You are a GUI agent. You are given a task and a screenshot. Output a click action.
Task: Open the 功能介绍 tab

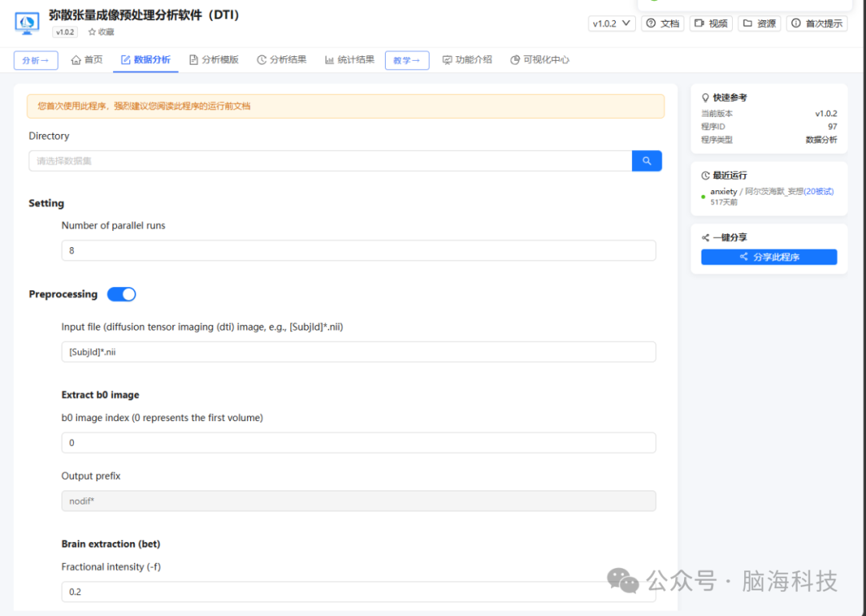click(x=467, y=59)
